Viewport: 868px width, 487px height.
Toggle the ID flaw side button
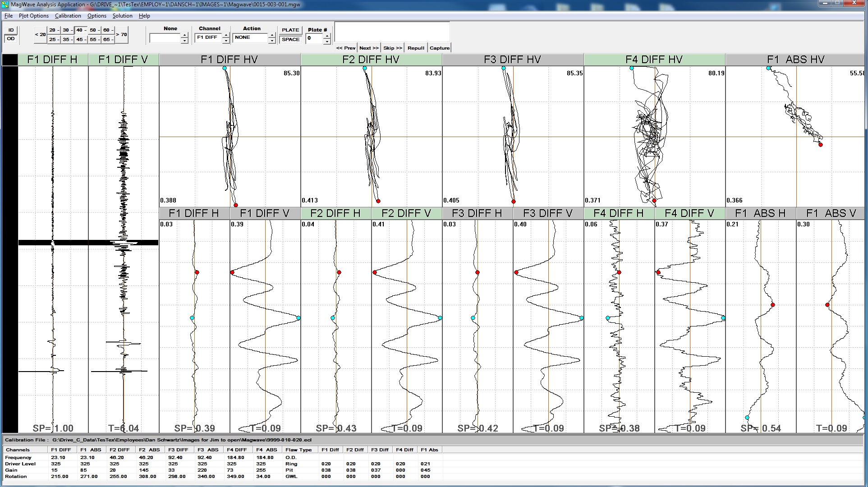coord(11,30)
